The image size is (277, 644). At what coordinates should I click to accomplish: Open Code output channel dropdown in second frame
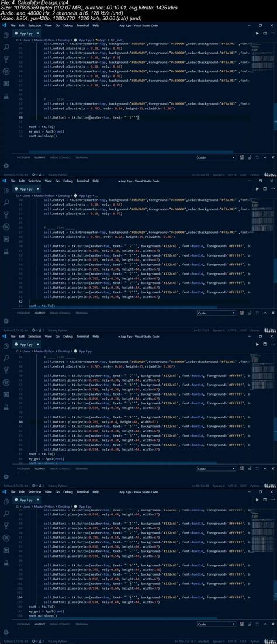click(216, 313)
